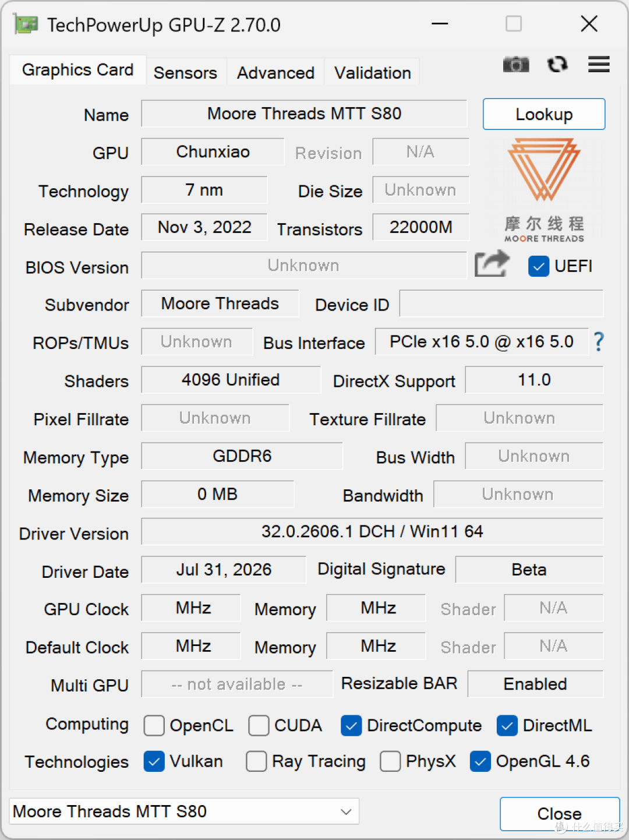This screenshot has width=629, height=840.
Task: Uncheck the OpenGL 4.6 checkbox
Action: [x=480, y=761]
